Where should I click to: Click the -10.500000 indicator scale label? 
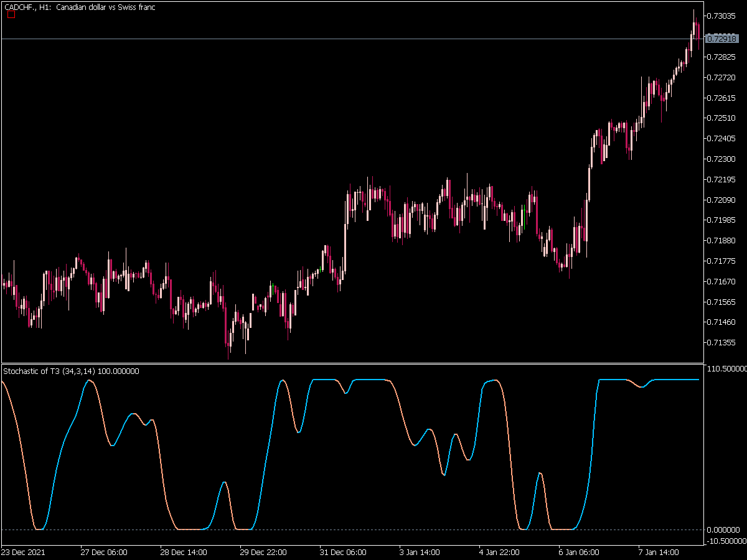[726, 541]
